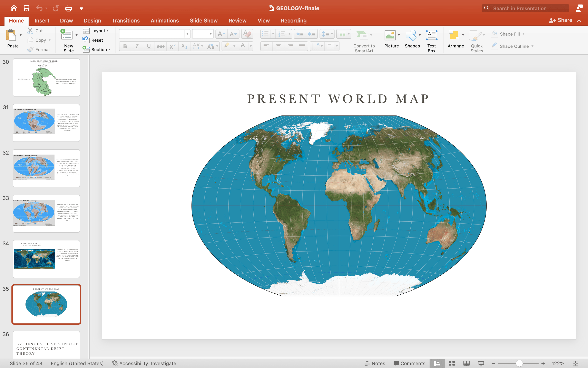Click Convert to SmartArt

coord(364,41)
